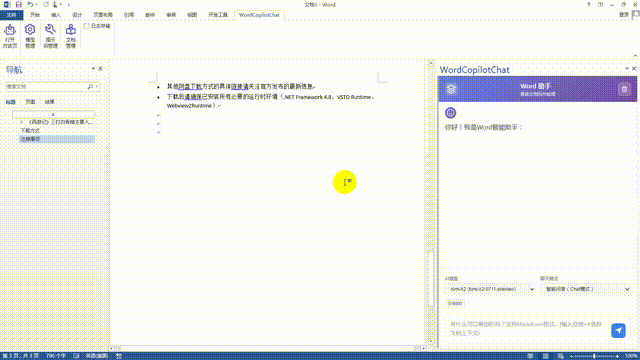Click document horizontal scrollbar
The width and height of the screenshot is (640, 360).
tap(267, 348)
